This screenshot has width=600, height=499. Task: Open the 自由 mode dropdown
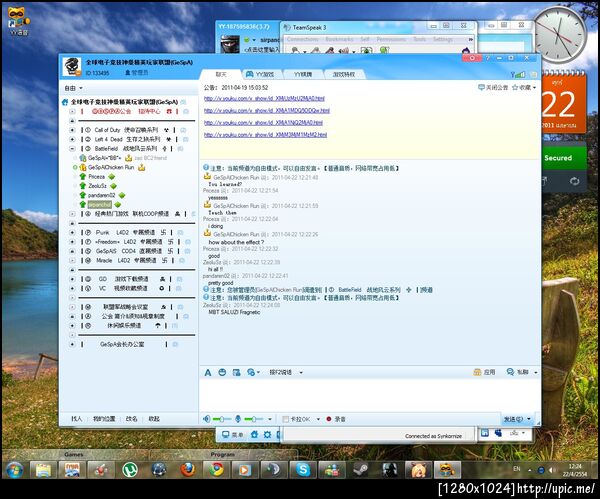tap(73, 88)
